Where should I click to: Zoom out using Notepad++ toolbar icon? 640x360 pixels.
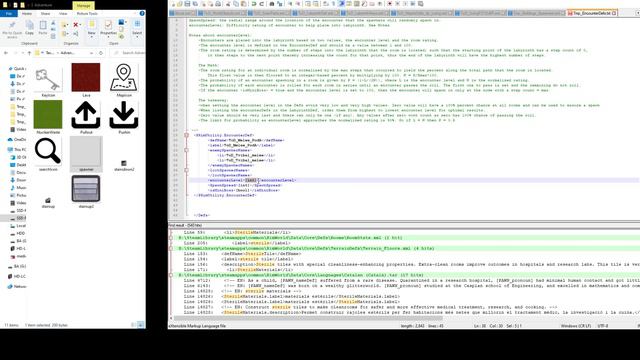[x=299, y=4]
